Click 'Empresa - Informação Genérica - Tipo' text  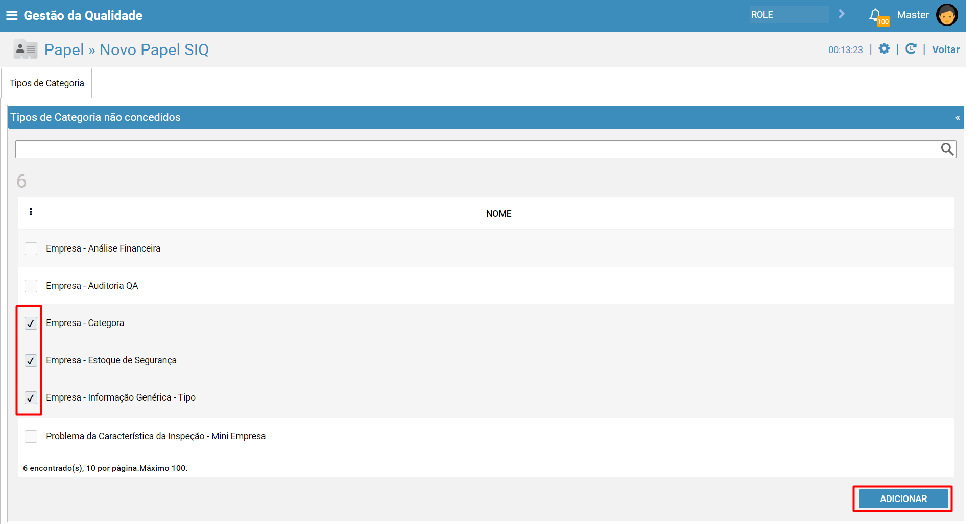coord(121,397)
